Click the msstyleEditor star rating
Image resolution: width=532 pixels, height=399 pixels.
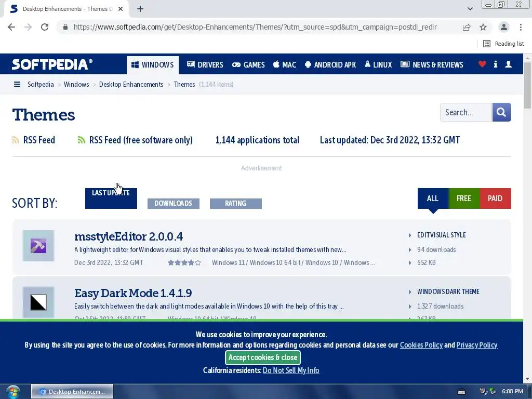[184, 262]
